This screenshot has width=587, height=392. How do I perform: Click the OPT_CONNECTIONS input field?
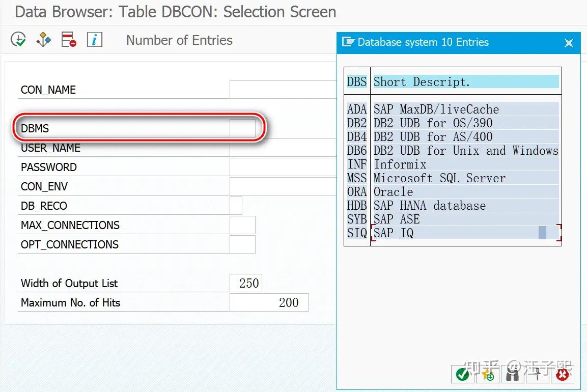pos(242,244)
